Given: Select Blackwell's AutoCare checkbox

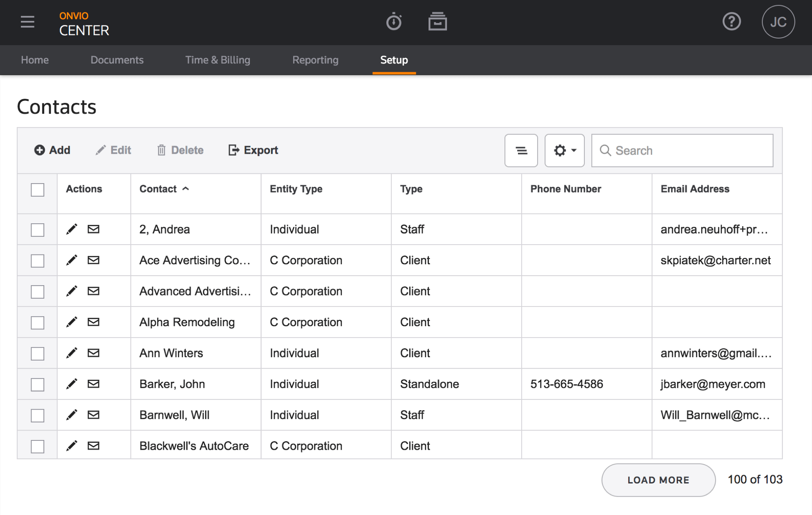Looking at the screenshot, I should 37,446.
